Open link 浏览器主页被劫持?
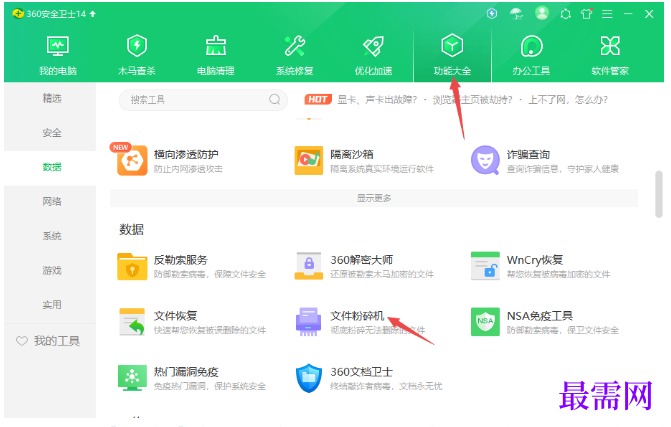671x427 pixels. coord(472,100)
